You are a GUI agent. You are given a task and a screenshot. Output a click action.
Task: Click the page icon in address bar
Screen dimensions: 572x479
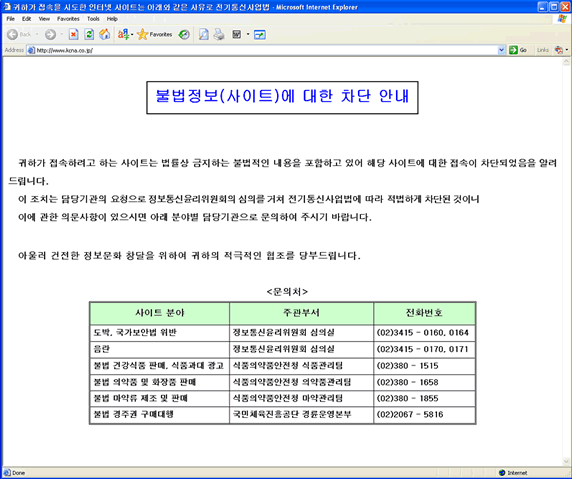pos(31,50)
